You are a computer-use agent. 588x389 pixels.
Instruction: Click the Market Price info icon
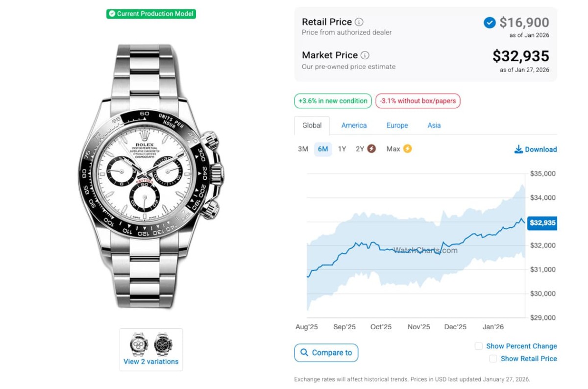[x=365, y=55]
